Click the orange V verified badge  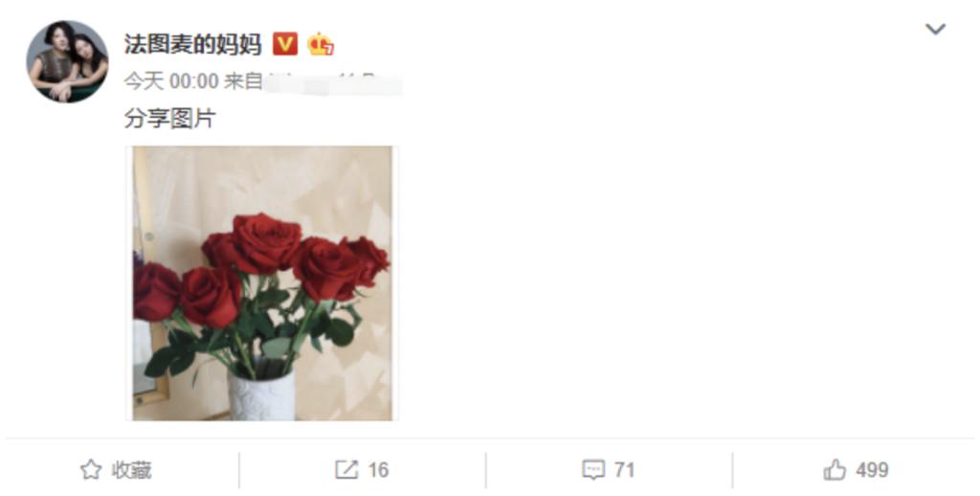(285, 44)
